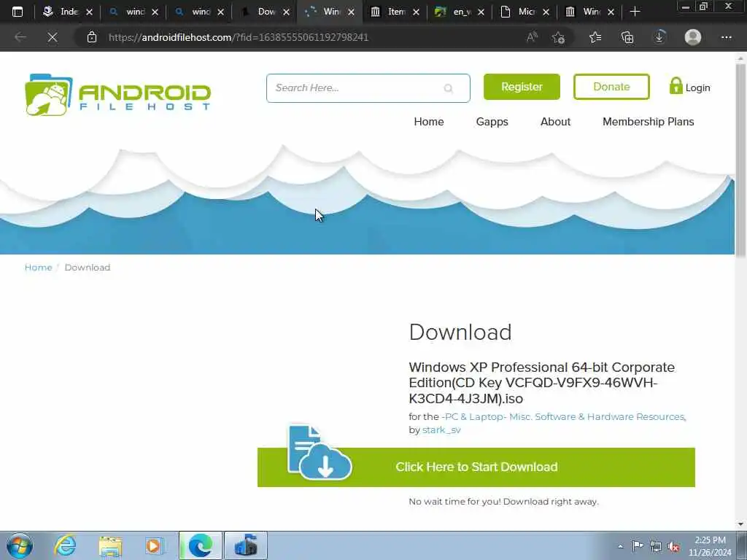Screen dimensions: 747x560
Task: Close the 'Item' tab
Action: [x=416, y=12]
